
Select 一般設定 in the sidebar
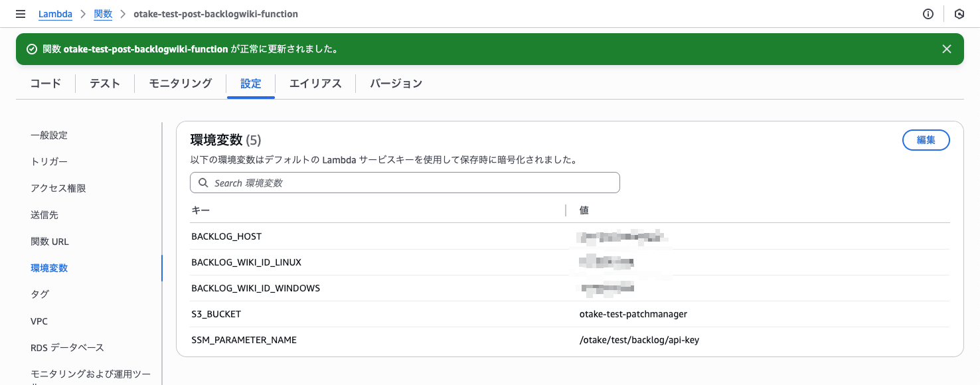click(x=49, y=135)
